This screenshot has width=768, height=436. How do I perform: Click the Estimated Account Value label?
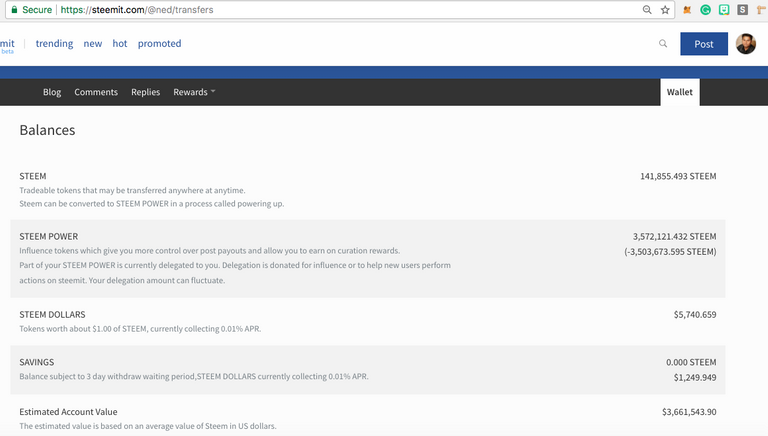pyautogui.click(x=69, y=412)
